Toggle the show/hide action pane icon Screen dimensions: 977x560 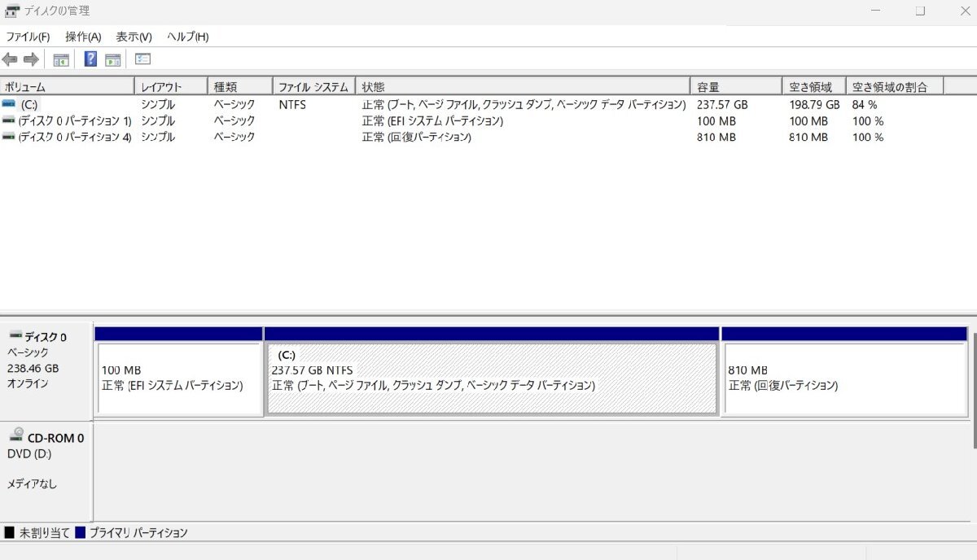coord(113,59)
